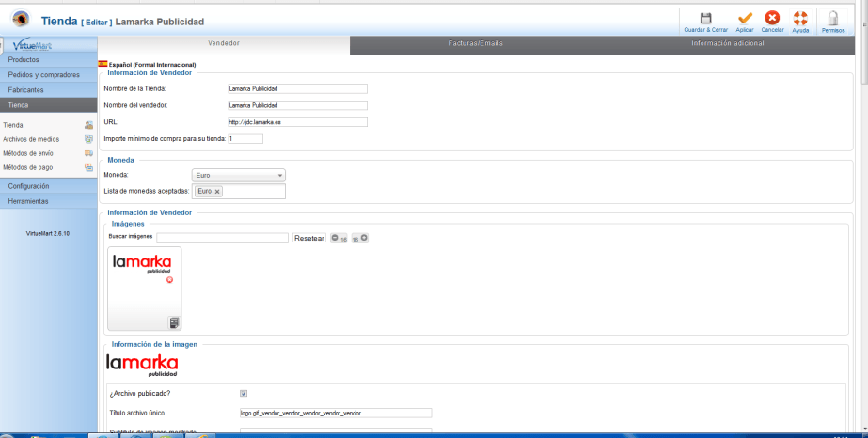Expand the Productos sidebar section
The image size is (868, 438).
49,60
